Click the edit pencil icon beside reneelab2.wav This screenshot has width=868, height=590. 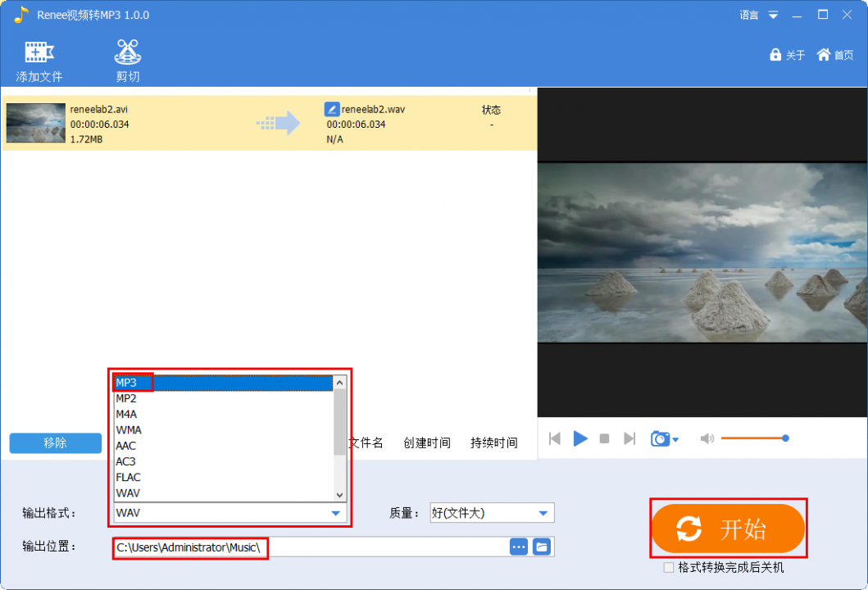coord(332,109)
